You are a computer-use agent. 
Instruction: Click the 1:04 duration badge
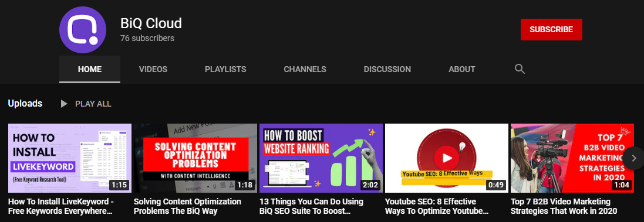pos(622,185)
